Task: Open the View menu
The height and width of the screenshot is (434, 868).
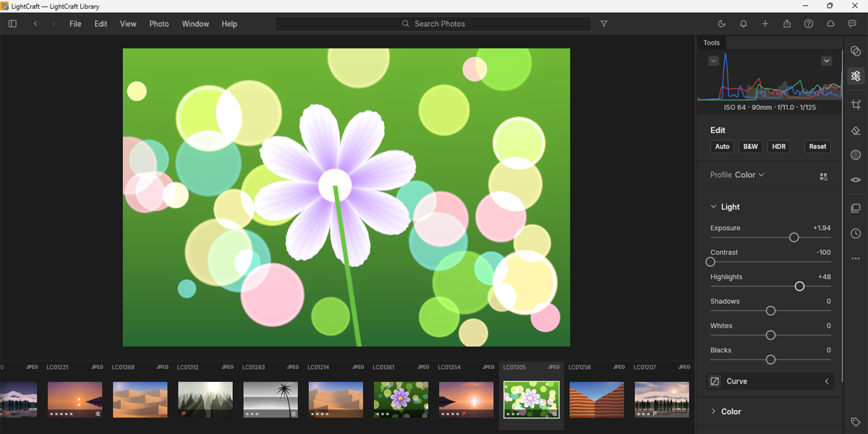Action: [x=128, y=24]
